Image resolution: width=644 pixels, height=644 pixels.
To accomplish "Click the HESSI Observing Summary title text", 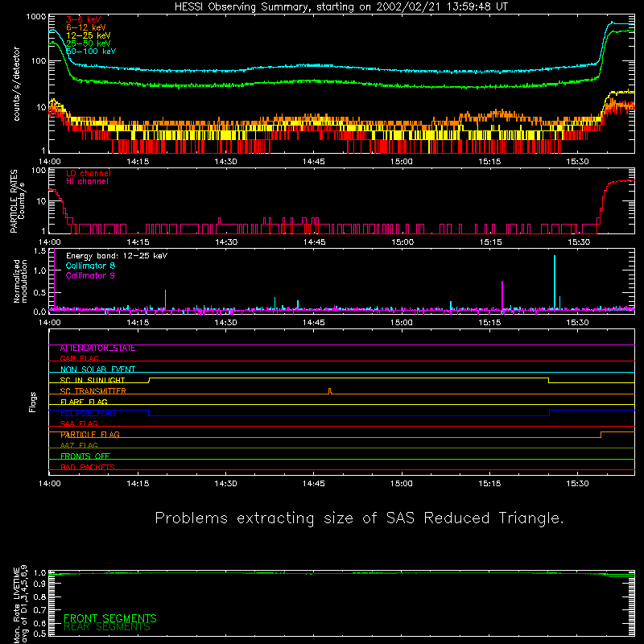I will (341, 7).
